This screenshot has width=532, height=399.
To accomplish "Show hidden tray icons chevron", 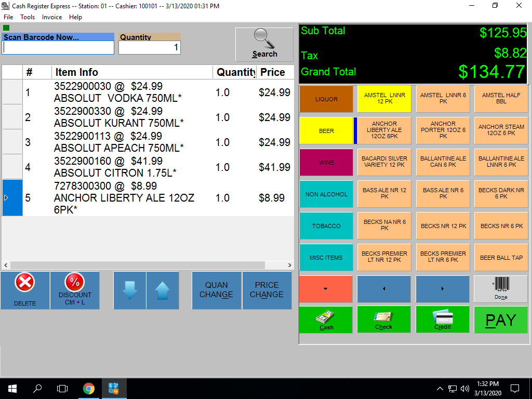I will click(440, 389).
